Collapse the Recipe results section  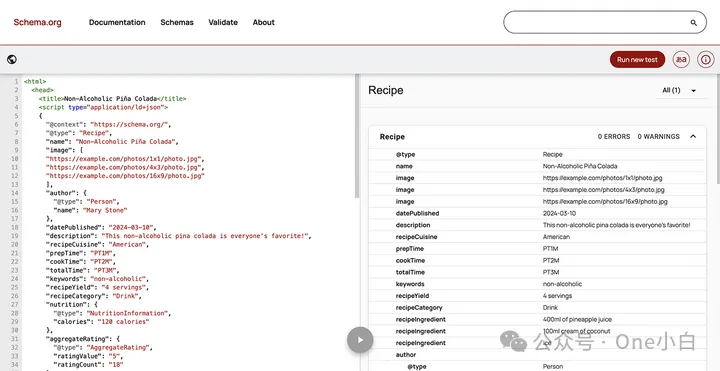(693, 136)
